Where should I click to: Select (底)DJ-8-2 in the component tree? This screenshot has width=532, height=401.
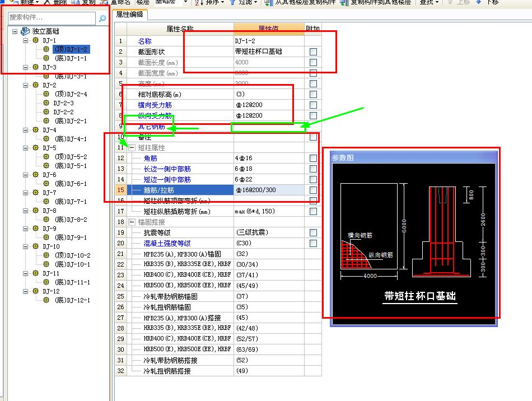tap(71, 220)
